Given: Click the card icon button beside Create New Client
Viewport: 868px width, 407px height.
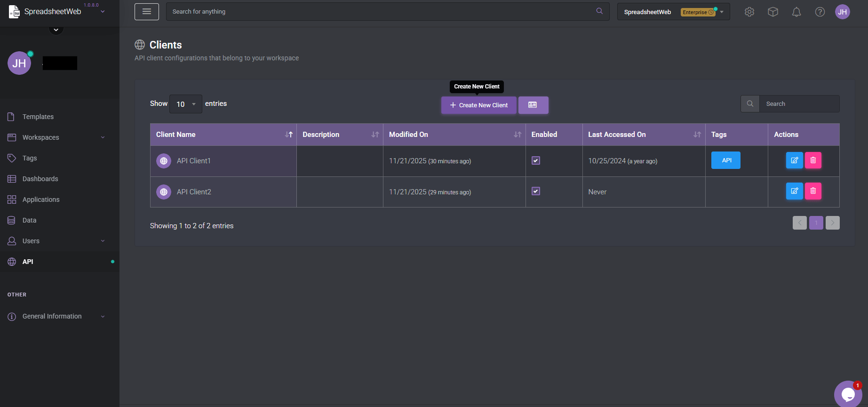Looking at the screenshot, I should [x=533, y=105].
